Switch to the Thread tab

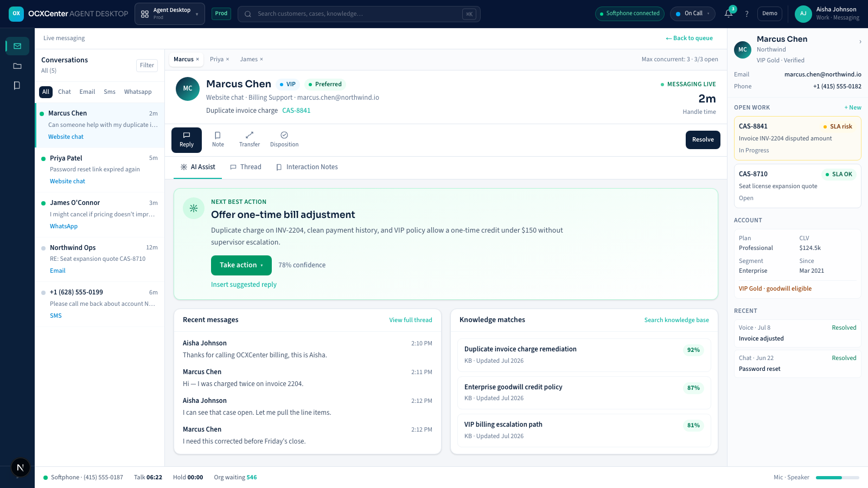tap(246, 167)
